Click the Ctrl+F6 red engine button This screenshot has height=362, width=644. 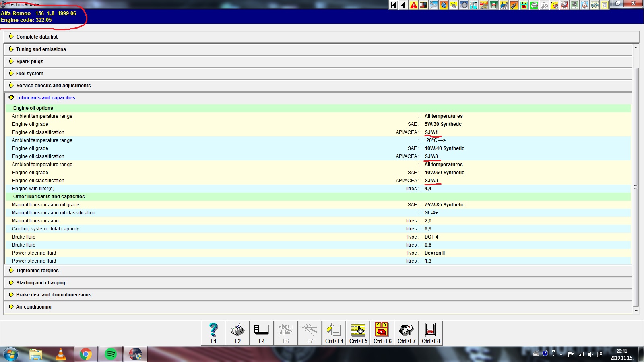(x=382, y=333)
